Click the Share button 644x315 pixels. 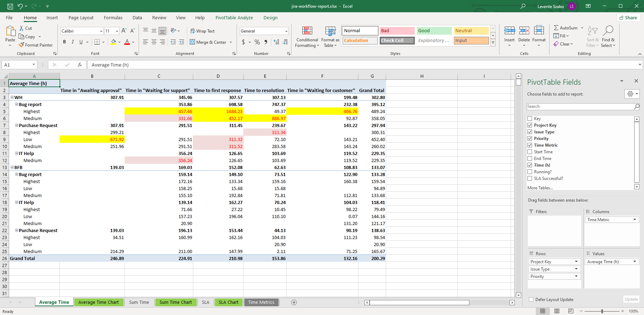[x=628, y=18]
